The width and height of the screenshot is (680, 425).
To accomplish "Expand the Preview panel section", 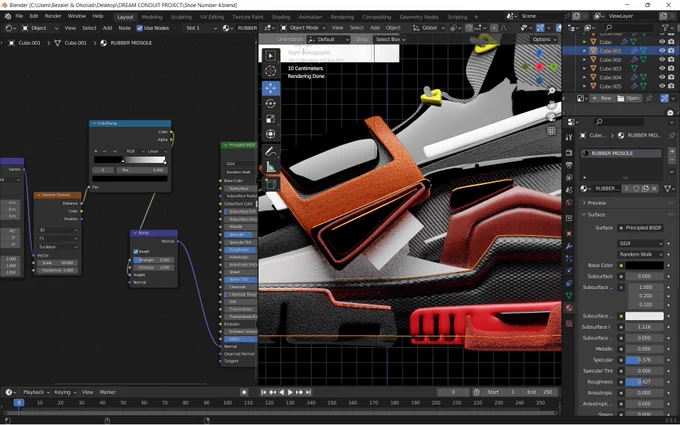I will [597, 203].
